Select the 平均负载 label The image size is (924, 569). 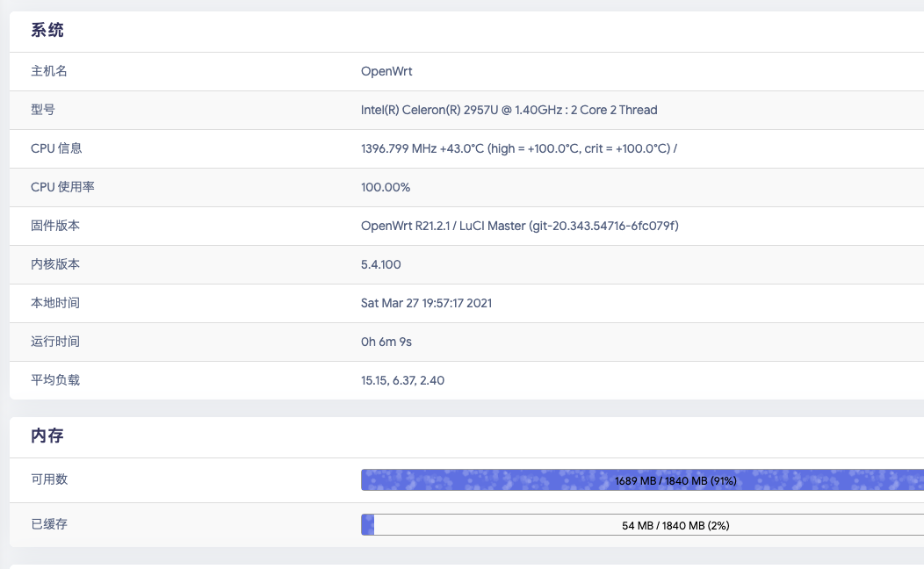pyautogui.click(x=55, y=380)
